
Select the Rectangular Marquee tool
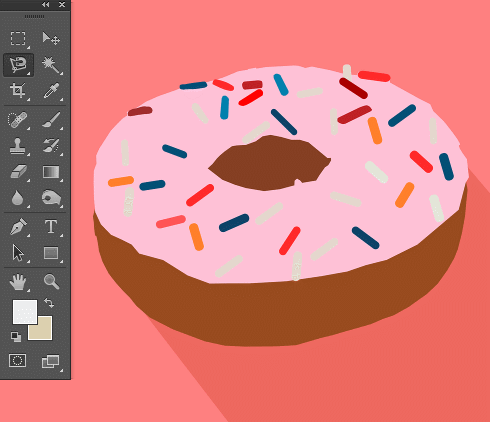(18, 39)
